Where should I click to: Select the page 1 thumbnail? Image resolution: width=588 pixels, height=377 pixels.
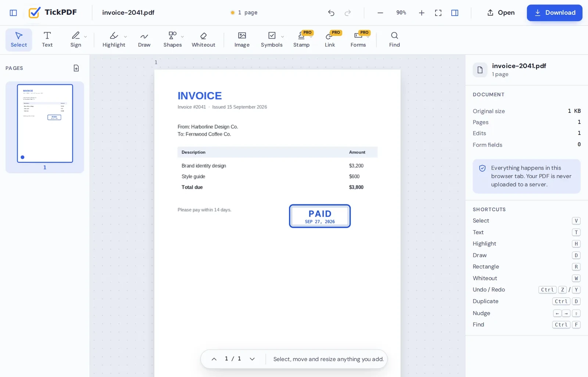tap(45, 124)
